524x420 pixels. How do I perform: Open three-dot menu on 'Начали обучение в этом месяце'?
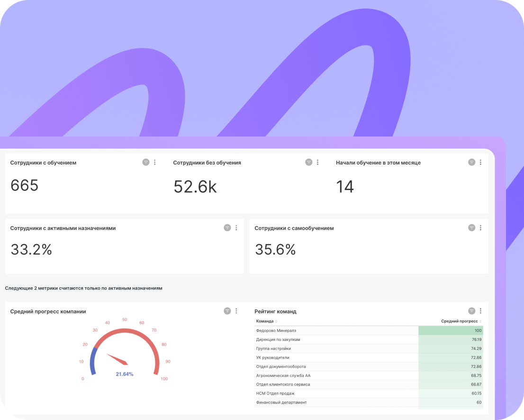coord(480,162)
